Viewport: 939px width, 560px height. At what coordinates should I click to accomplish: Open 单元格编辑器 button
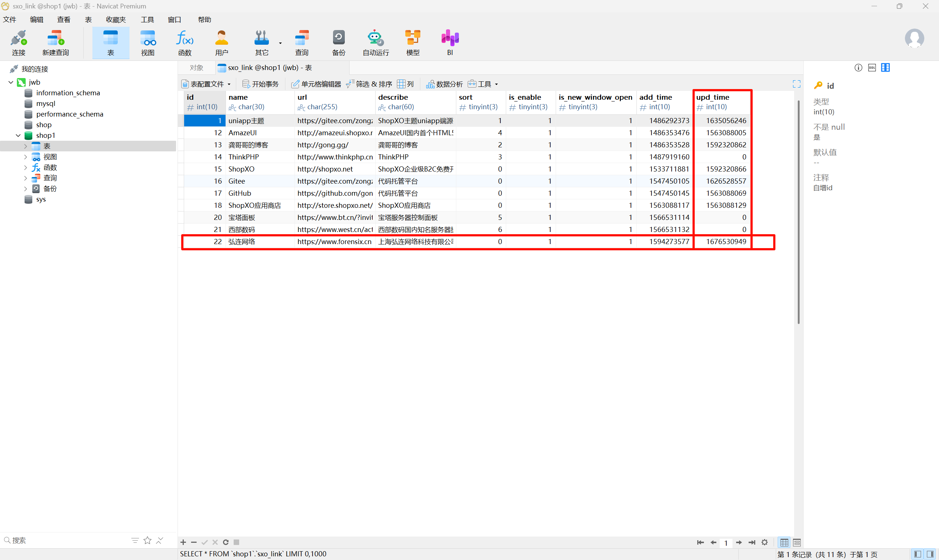[x=316, y=84]
